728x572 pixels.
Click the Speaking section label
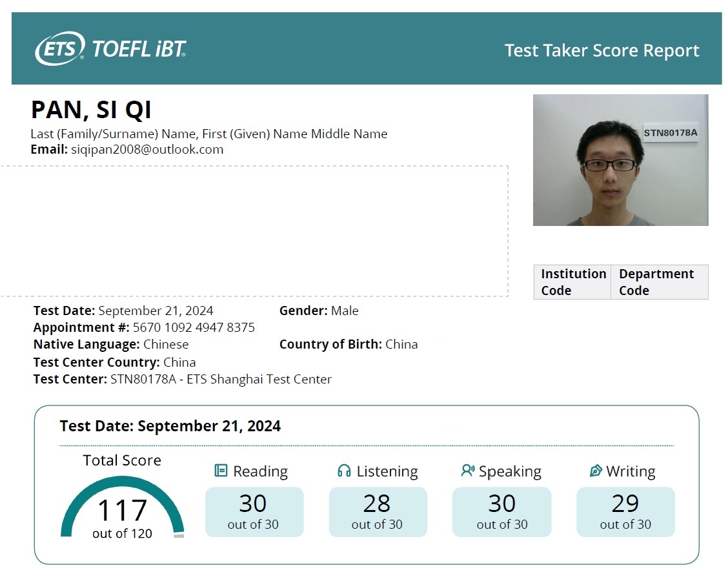511,471
